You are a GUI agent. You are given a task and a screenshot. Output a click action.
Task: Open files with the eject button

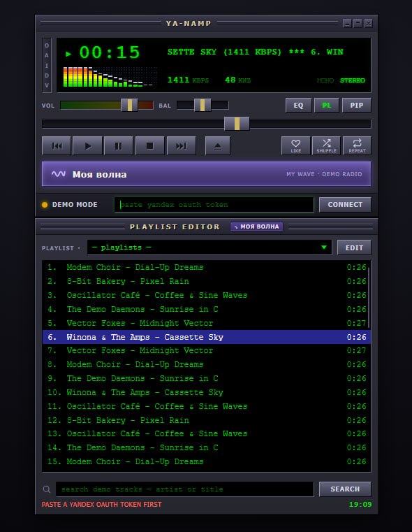[218, 145]
